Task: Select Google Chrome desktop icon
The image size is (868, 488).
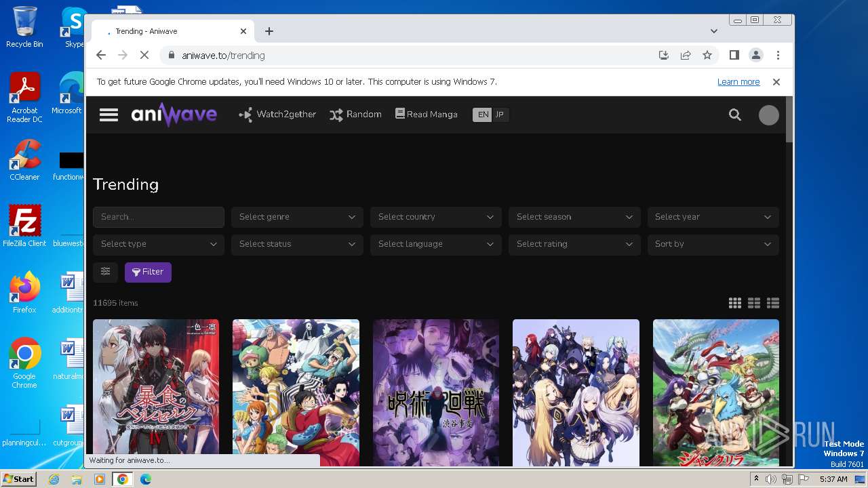Action: tap(24, 363)
